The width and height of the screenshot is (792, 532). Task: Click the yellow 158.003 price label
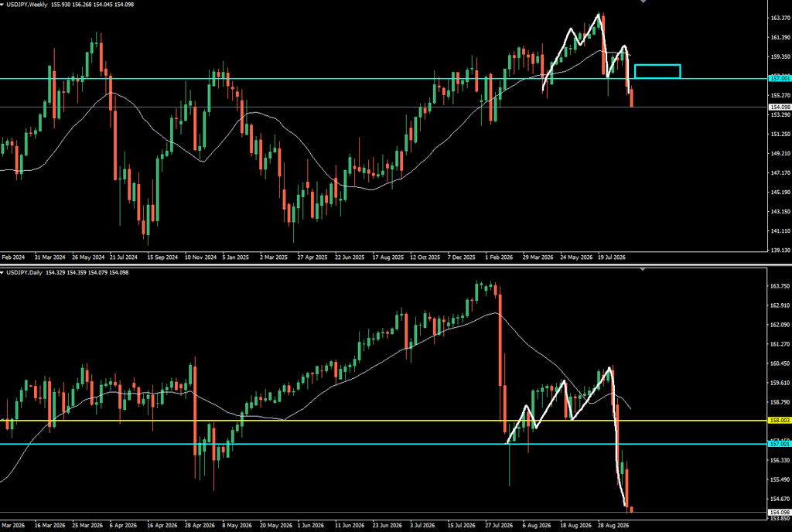coord(780,420)
